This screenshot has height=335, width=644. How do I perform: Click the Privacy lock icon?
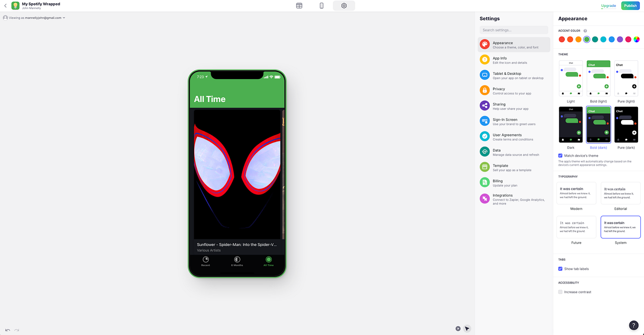(484, 90)
